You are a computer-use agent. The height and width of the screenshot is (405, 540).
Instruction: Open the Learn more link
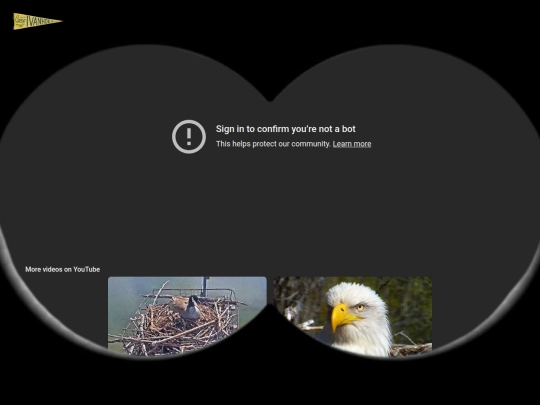click(x=352, y=144)
